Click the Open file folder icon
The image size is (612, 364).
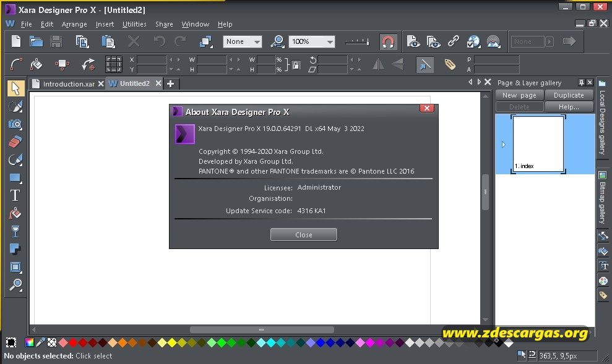pyautogui.click(x=37, y=41)
